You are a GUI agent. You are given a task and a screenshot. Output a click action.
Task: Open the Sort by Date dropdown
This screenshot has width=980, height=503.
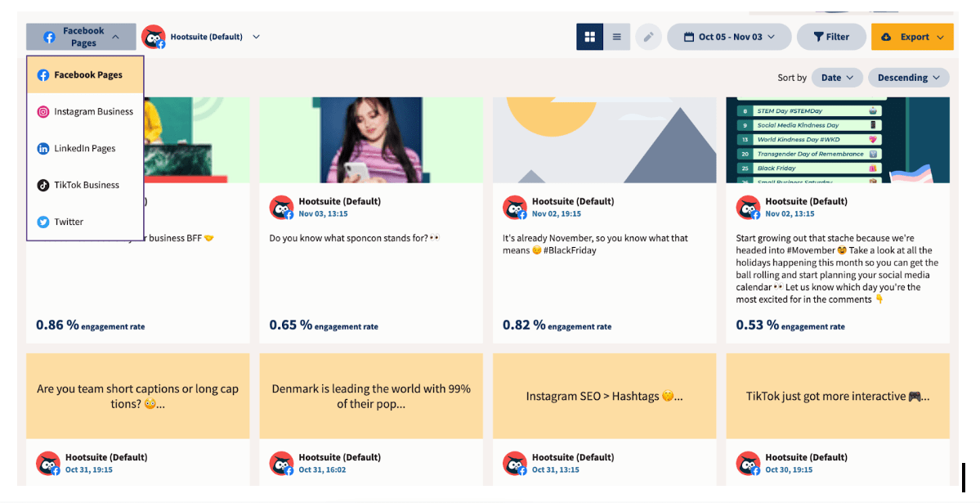837,78
